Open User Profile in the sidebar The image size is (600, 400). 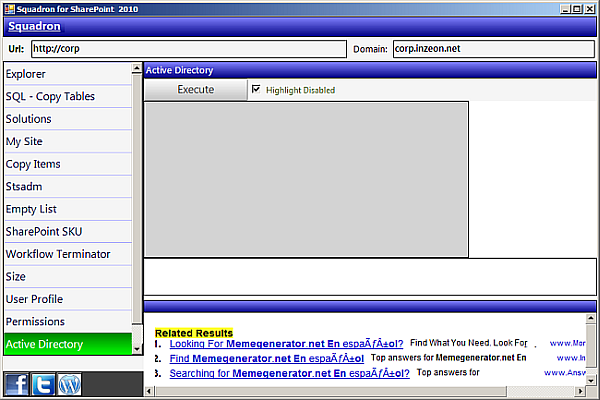coord(68,299)
